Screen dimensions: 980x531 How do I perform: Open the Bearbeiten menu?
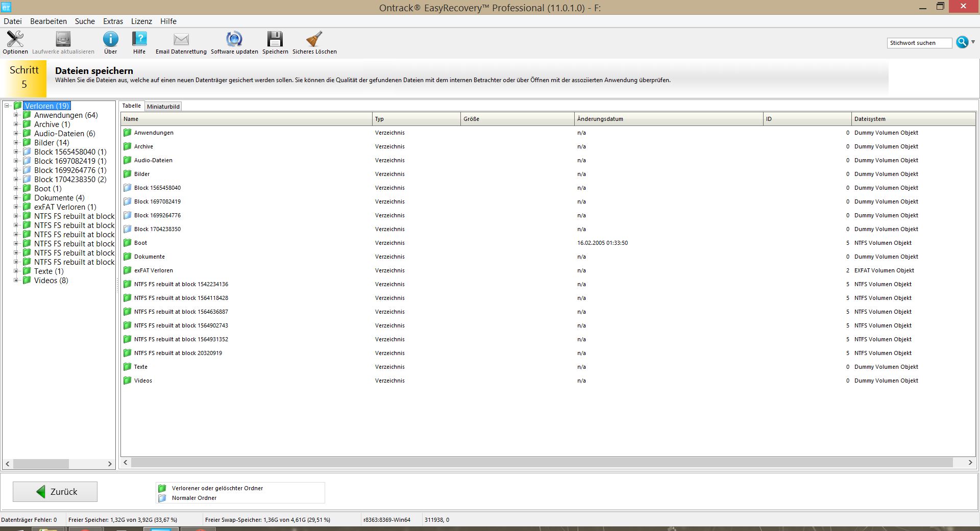pos(48,21)
